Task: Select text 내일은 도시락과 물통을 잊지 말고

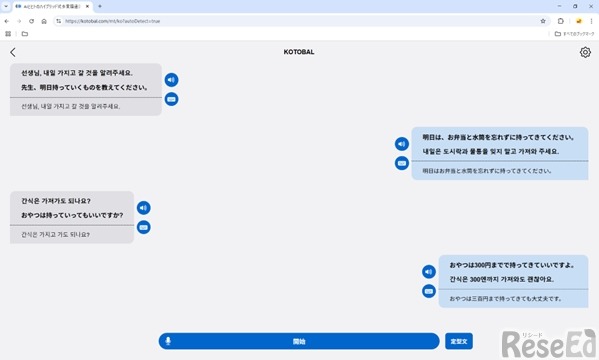Action: coord(469,151)
